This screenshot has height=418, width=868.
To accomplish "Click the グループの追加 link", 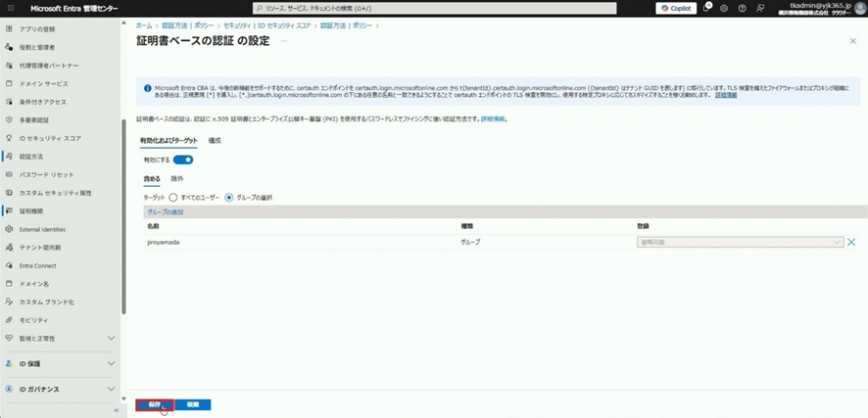I will [165, 211].
